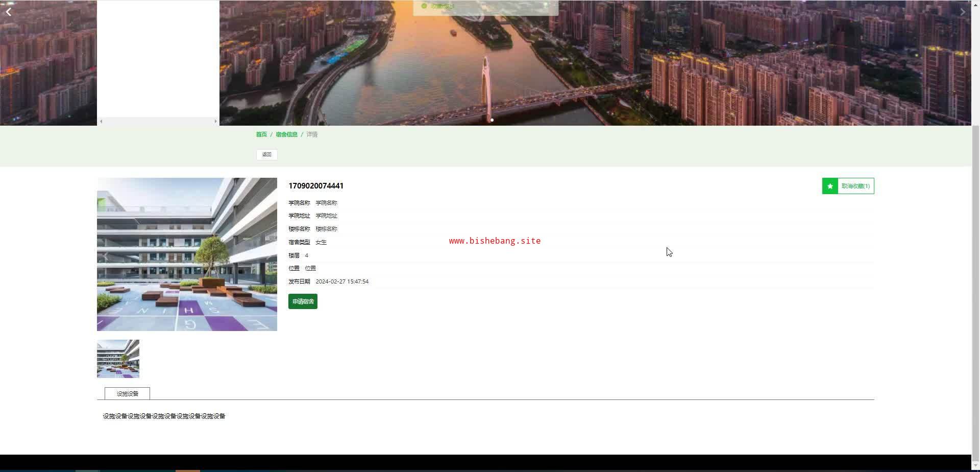This screenshot has height=472, width=980.
Task: Click the left scroll arrow under the white panel
Action: (x=101, y=121)
